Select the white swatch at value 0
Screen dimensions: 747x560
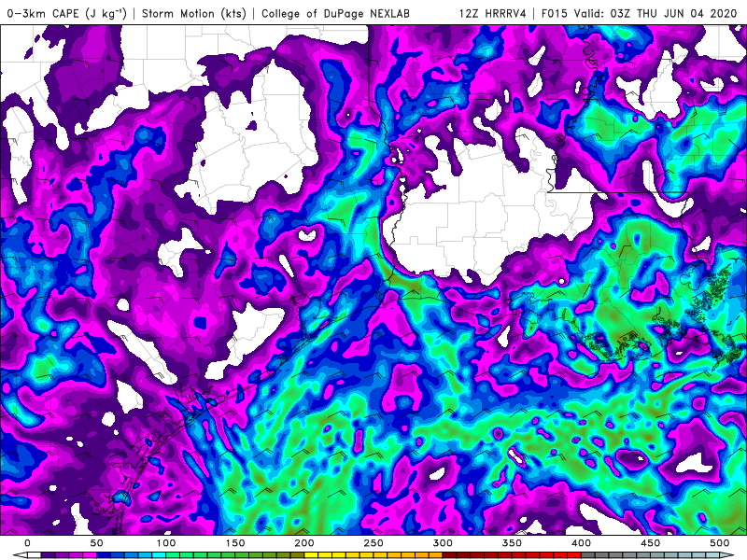35,555
